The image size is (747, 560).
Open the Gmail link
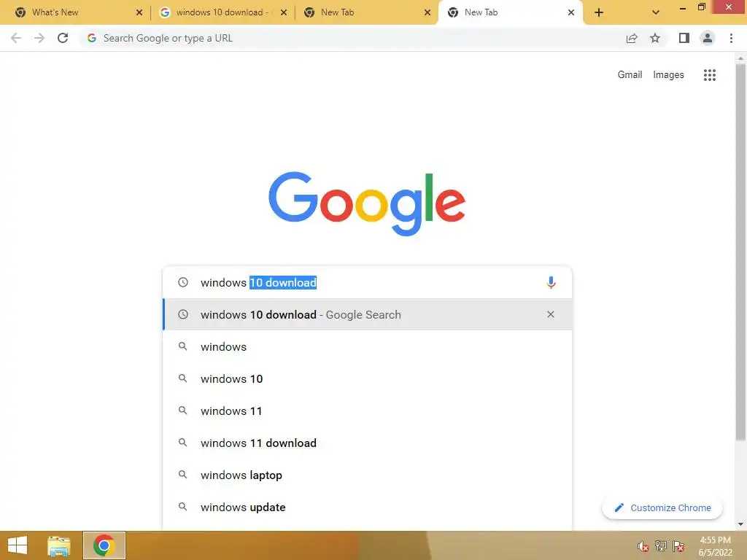[630, 75]
